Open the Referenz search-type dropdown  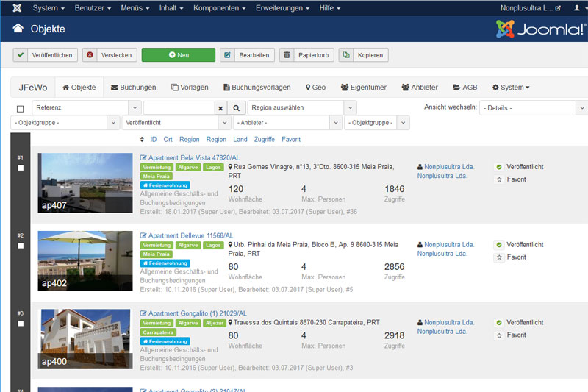[87, 107]
